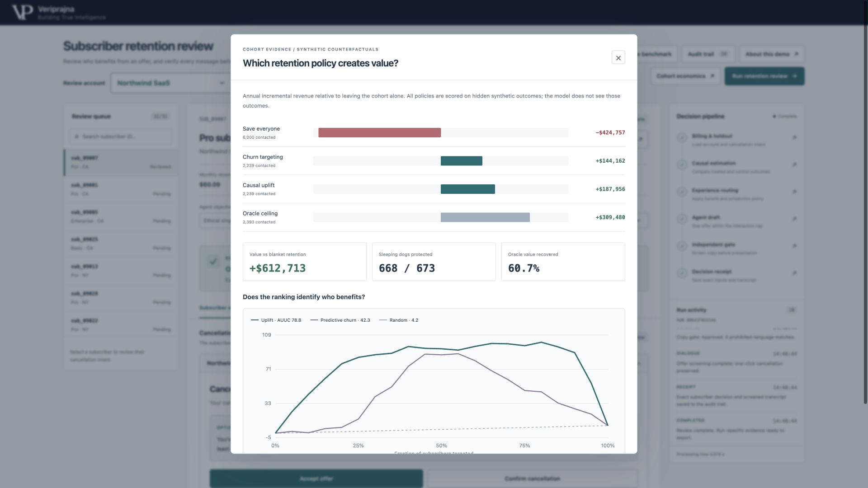Screen dimensions: 868x488
Task: Click the Confirm cancellation button
Action: 532,479
